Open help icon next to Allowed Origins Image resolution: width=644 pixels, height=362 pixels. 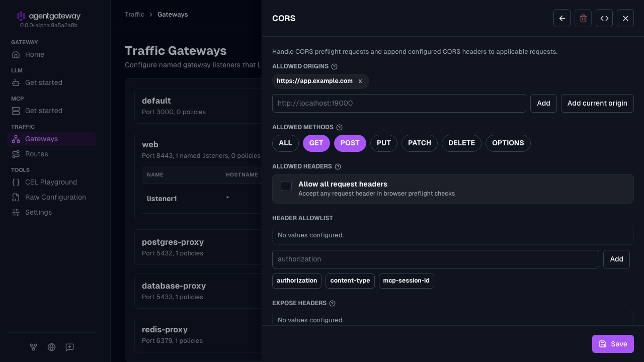click(335, 66)
